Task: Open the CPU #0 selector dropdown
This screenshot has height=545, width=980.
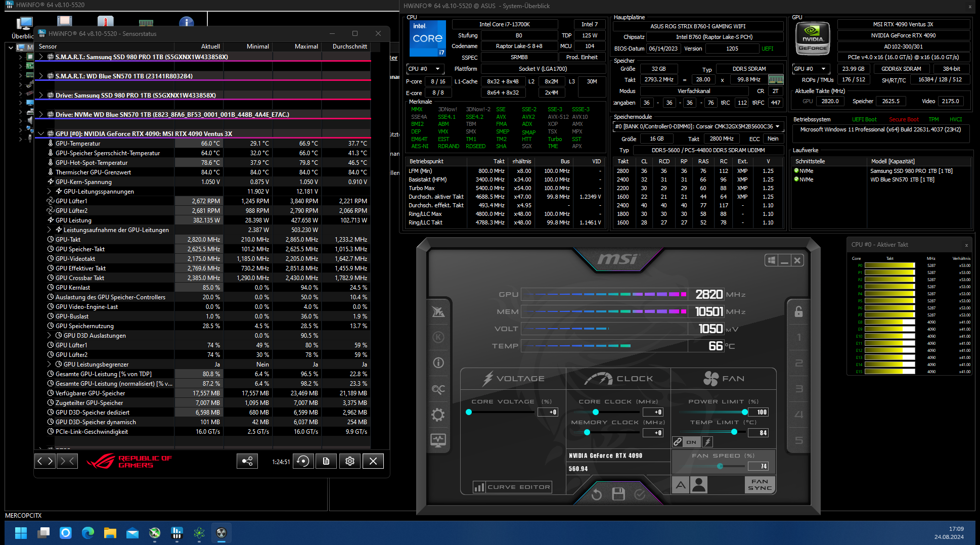Action: coord(425,69)
